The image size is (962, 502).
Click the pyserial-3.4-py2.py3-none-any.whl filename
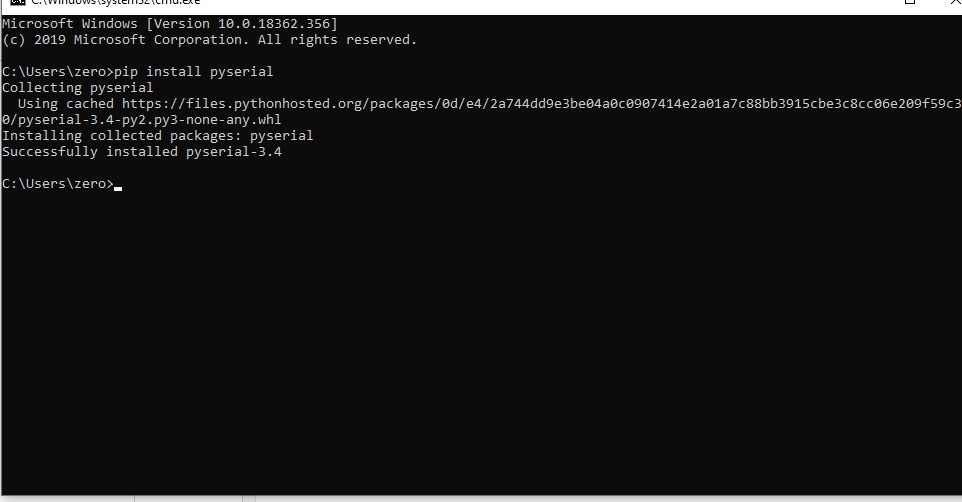pos(149,120)
